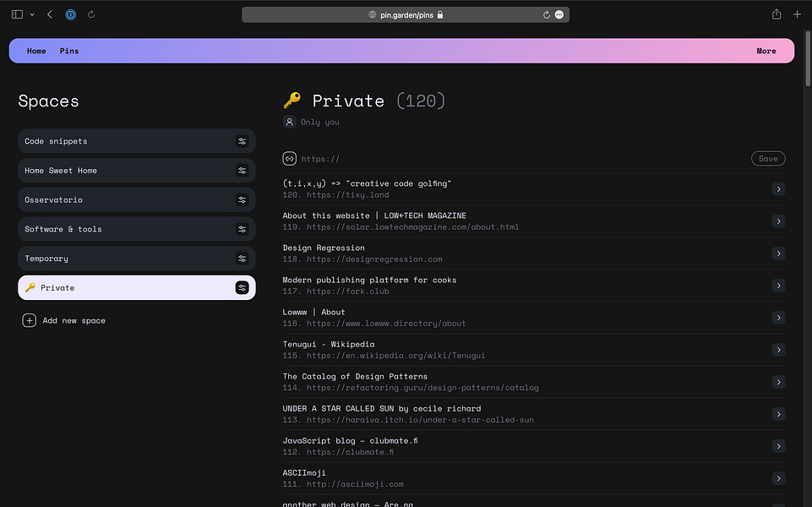This screenshot has height=507, width=812.
Task: Select the Software & tools space
Action: point(137,229)
